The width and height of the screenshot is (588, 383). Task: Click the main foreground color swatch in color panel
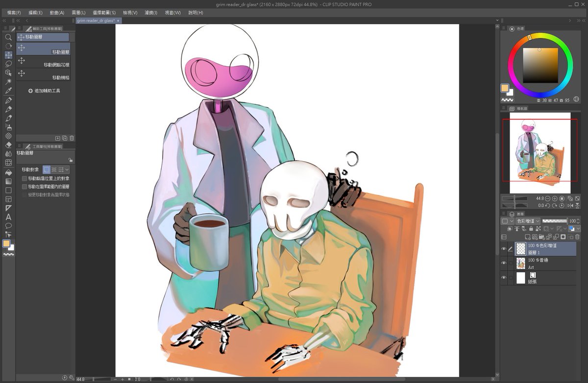[505, 88]
